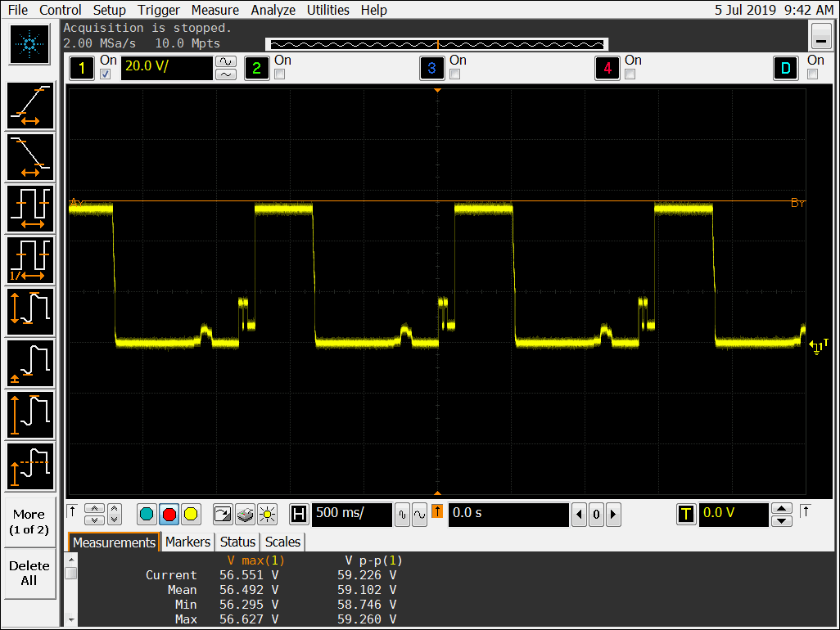
Task: Open channel 4 setup button
Action: click(607, 68)
